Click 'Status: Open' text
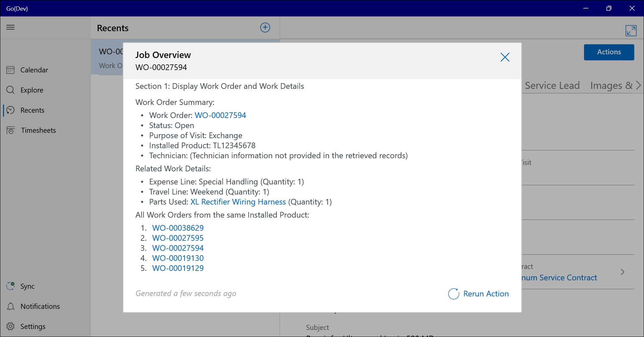644x337 pixels. coord(172,125)
